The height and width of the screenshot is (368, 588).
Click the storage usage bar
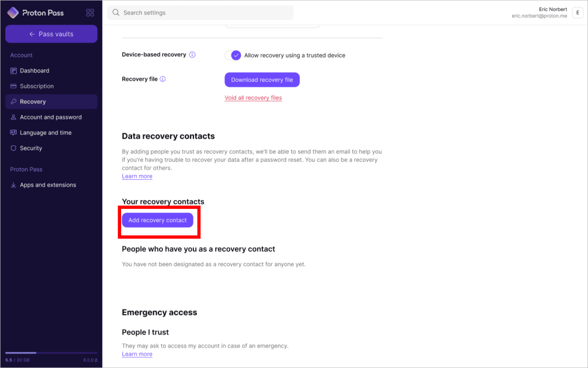pyautogui.click(x=51, y=352)
